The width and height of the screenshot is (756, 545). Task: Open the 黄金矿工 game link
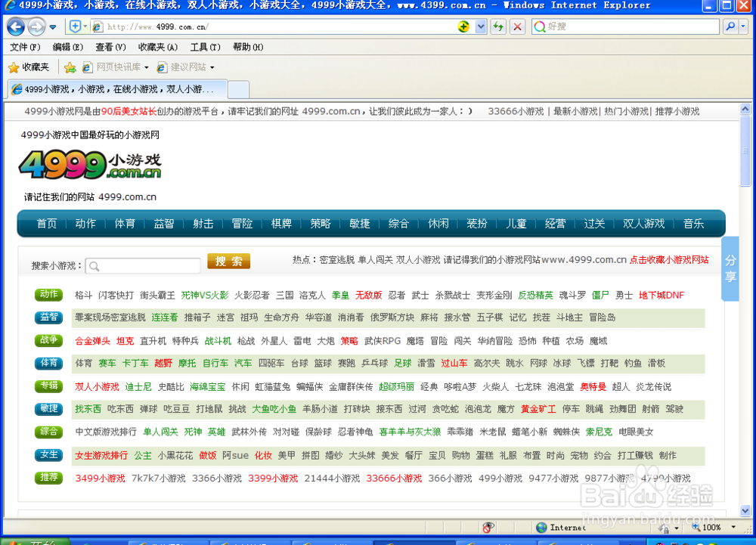538,409
